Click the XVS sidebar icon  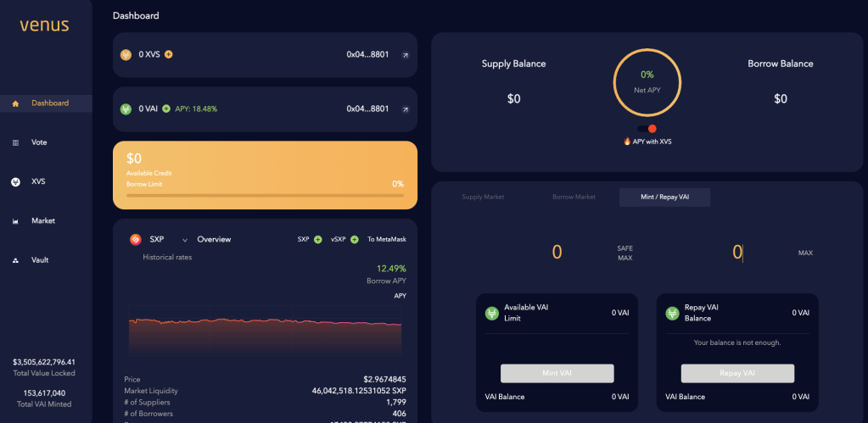point(15,182)
